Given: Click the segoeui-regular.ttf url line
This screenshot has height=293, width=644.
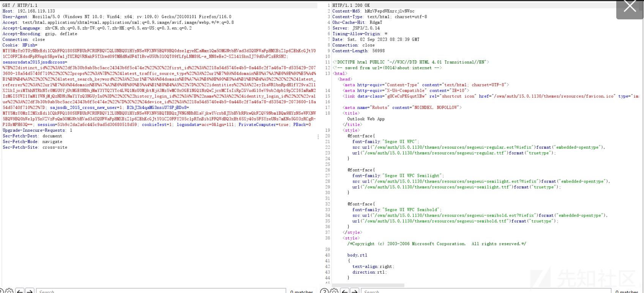Looking at the screenshot, I should [454, 153].
